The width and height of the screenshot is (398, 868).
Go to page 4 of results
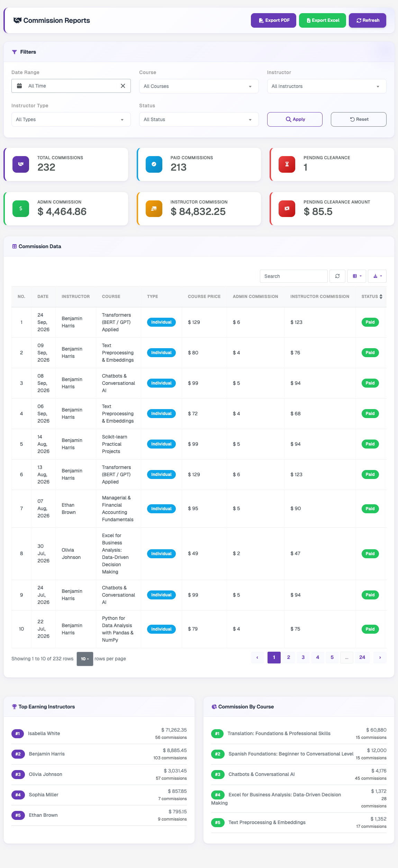(x=318, y=657)
